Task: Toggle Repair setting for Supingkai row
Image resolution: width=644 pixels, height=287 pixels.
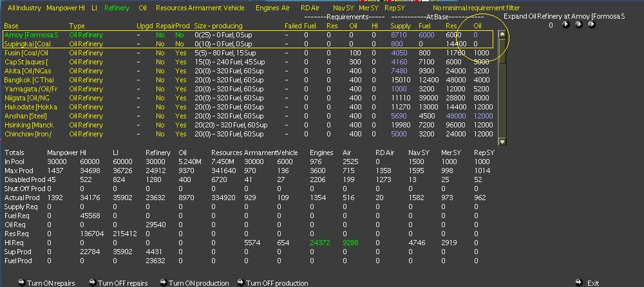Action: point(160,44)
